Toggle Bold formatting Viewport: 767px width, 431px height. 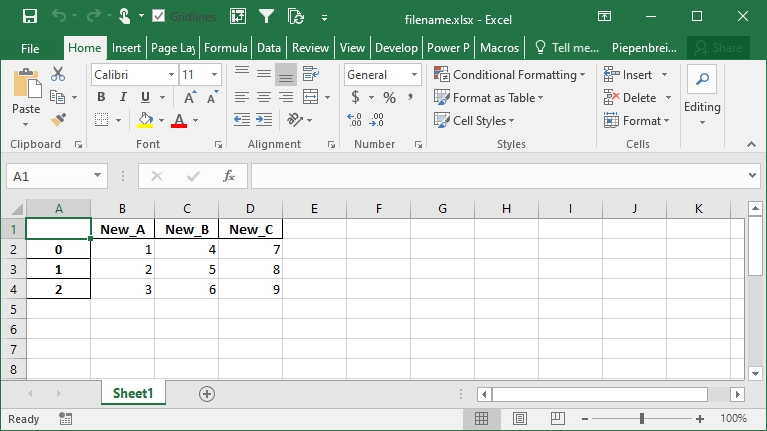click(101, 97)
